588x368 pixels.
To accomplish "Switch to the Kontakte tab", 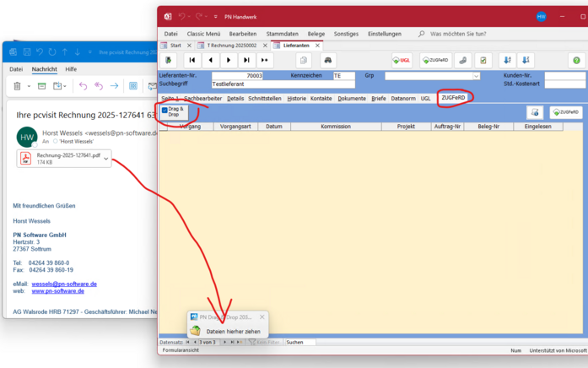I will (321, 98).
